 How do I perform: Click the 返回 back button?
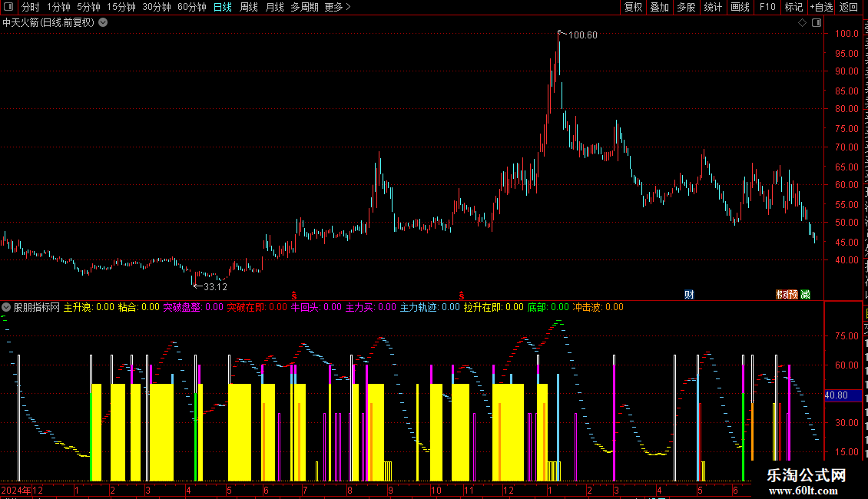(x=849, y=7)
